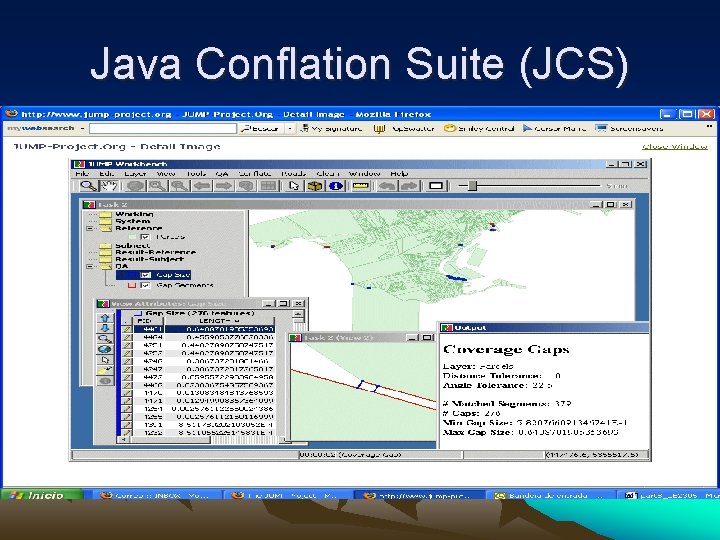The image size is (720, 540).
Task: Click the Redo arrow in JUMP toolbar
Action: [x=409, y=186]
